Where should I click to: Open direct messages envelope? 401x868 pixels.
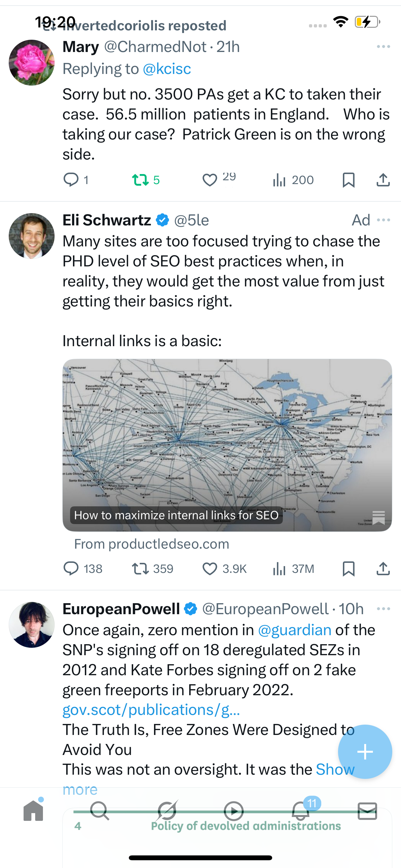coord(367,811)
